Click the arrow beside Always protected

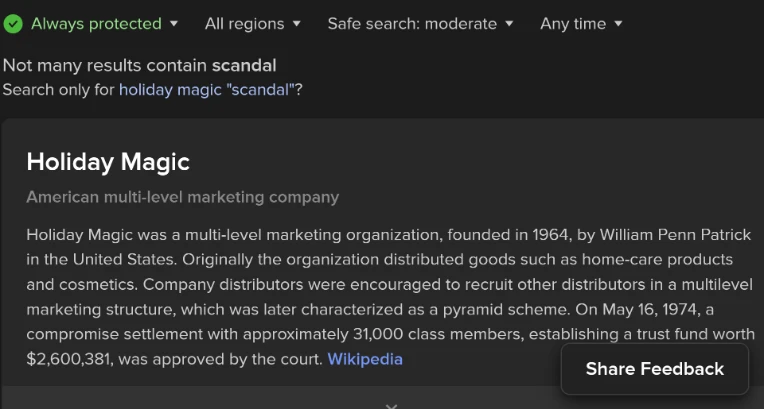coord(174,23)
